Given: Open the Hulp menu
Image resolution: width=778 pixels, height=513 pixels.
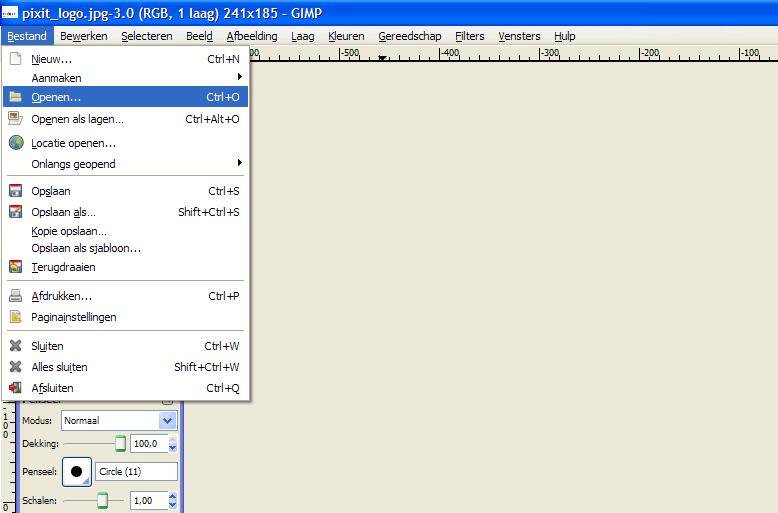Looking at the screenshot, I should [564, 36].
